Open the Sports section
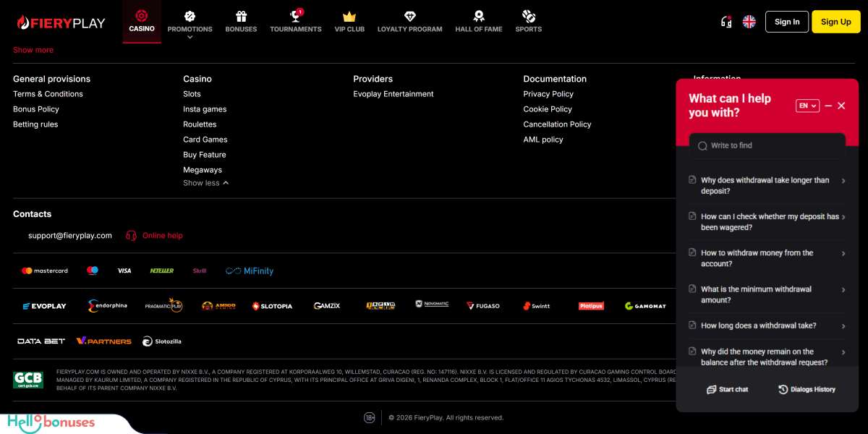The height and width of the screenshot is (434, 868). pos(528,22)
